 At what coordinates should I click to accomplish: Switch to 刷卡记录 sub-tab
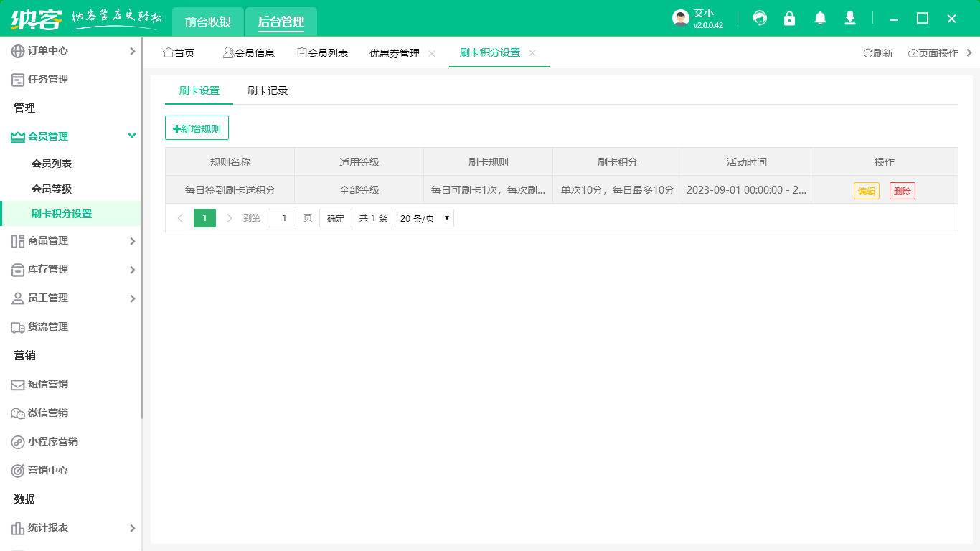click(268, 90)
